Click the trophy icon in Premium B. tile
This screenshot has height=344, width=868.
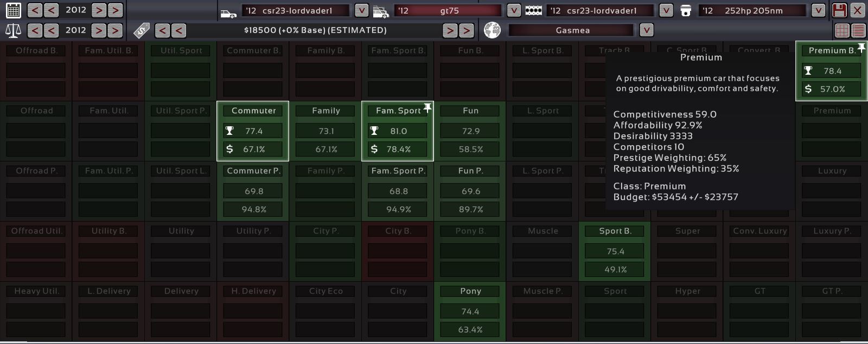808,70
